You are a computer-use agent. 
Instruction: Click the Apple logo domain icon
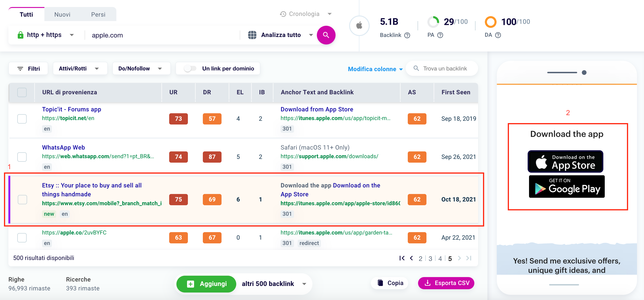(x=359, y=26)
